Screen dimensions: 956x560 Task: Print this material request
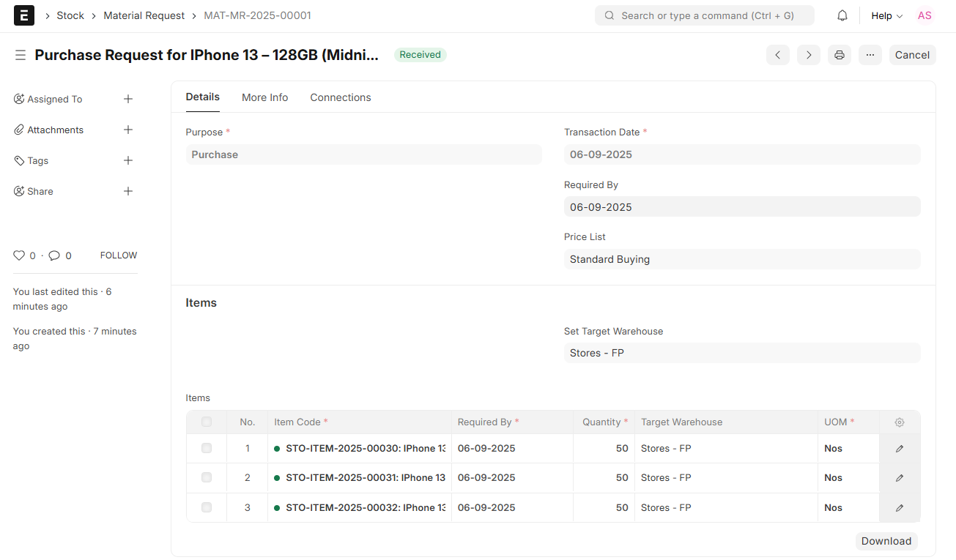(x=840, y=55)
